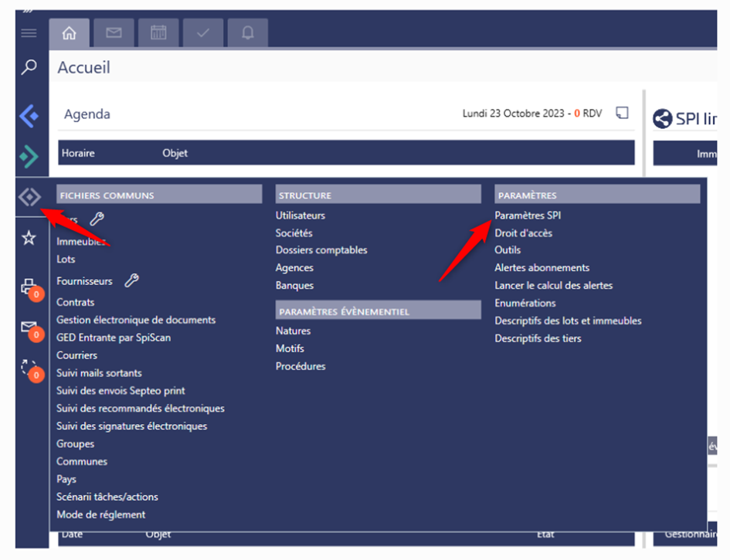
Task: Click the wrench icon next to Fournisseurs
Action: coord(131,281)
